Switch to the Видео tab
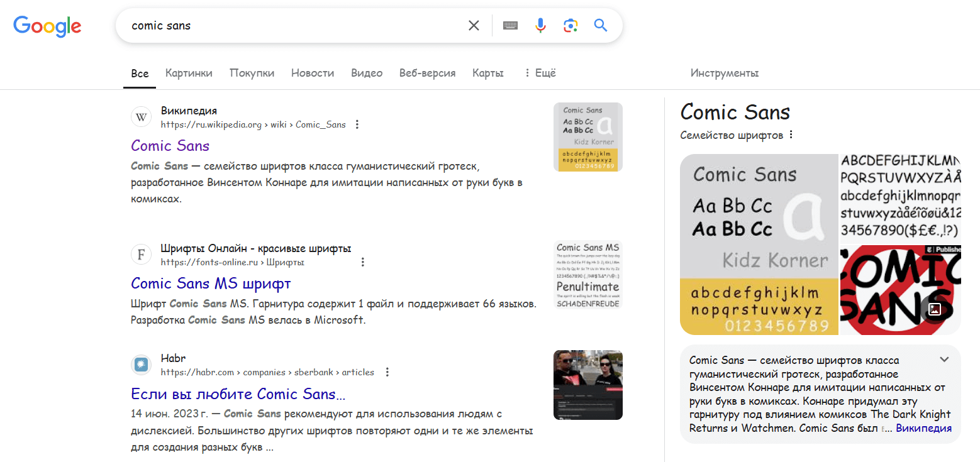 click(367, 73)
